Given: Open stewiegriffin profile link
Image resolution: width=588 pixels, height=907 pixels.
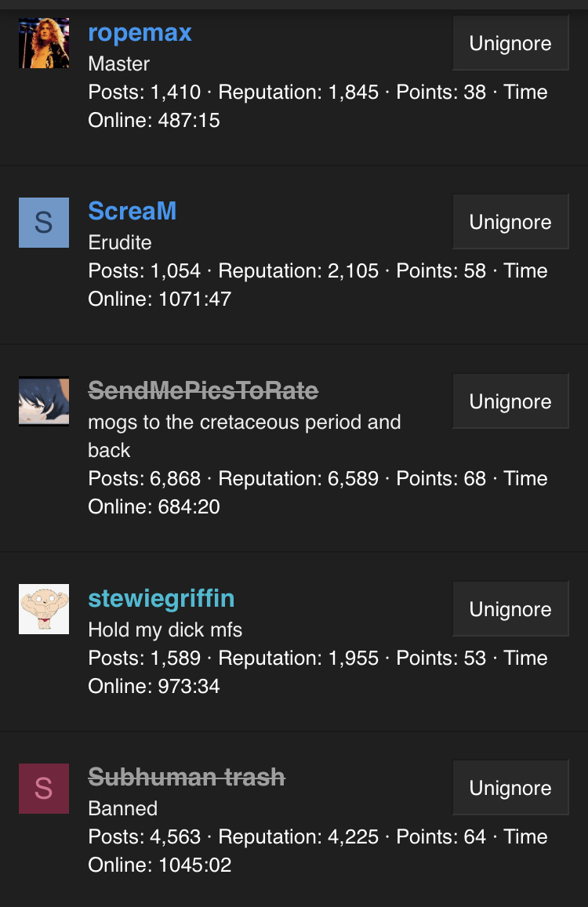Looking at the screenshot, I should tap(162, 599).
